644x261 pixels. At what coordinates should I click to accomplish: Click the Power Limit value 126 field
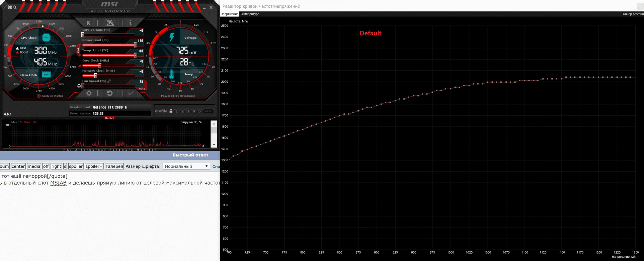pyautogui.click(x=141, y=41)
